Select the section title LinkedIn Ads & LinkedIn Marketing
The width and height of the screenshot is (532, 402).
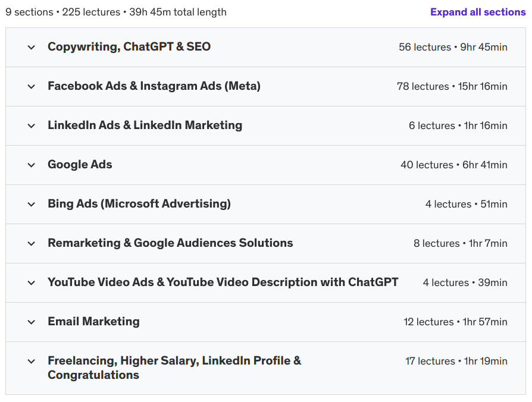145,125
